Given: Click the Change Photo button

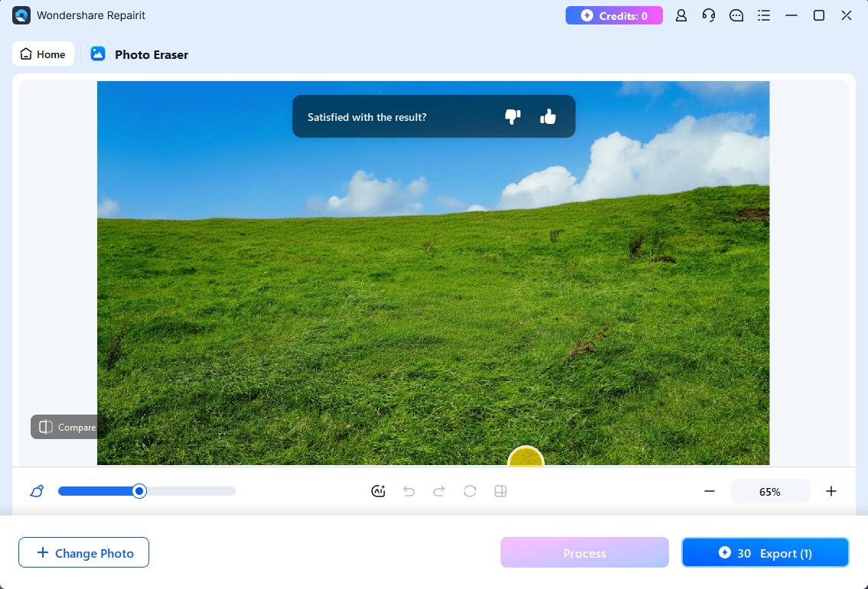Looking at the screenshot, I should (83, 552).
